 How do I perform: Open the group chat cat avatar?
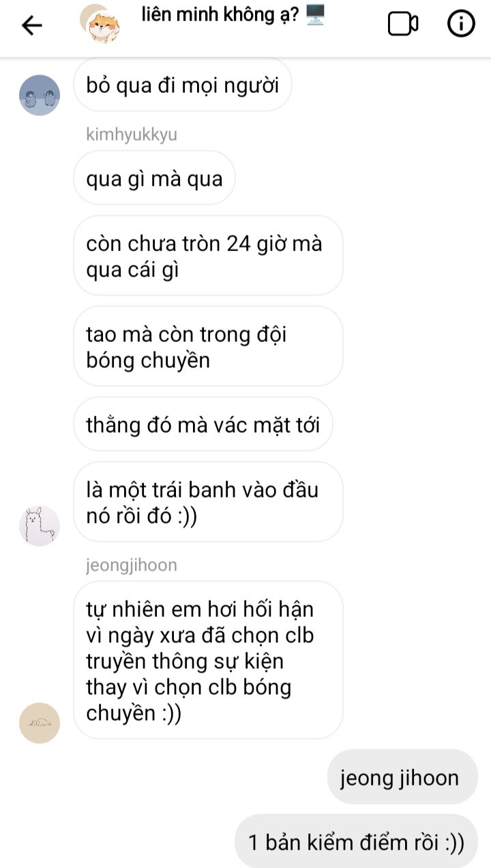[100, 24]
